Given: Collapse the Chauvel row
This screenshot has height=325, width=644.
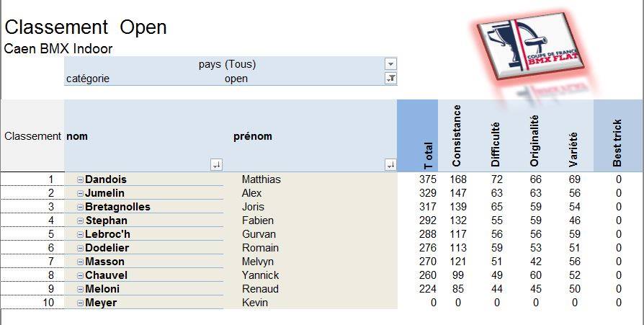Looking at the screenshot, I should (81, 275).
